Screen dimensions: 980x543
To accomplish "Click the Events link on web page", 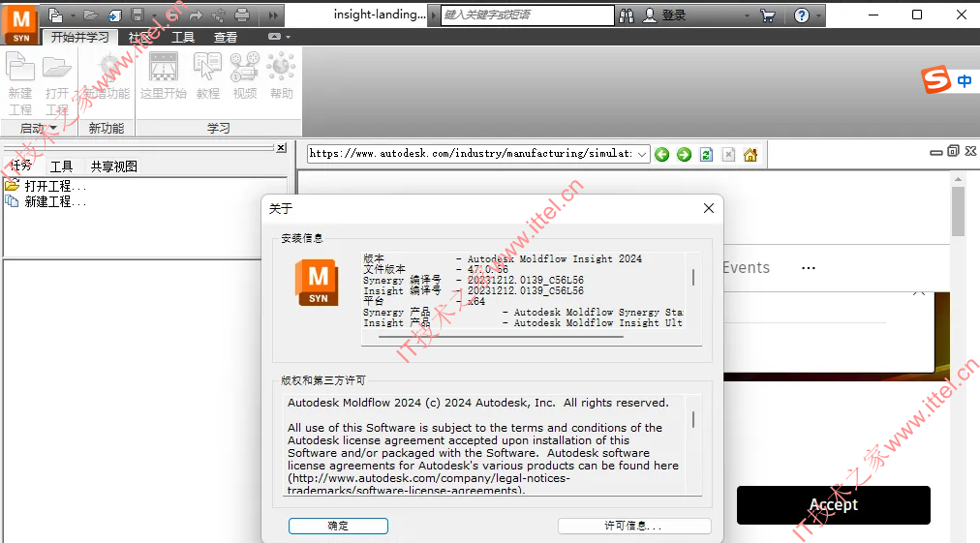I will click(747, 267).
